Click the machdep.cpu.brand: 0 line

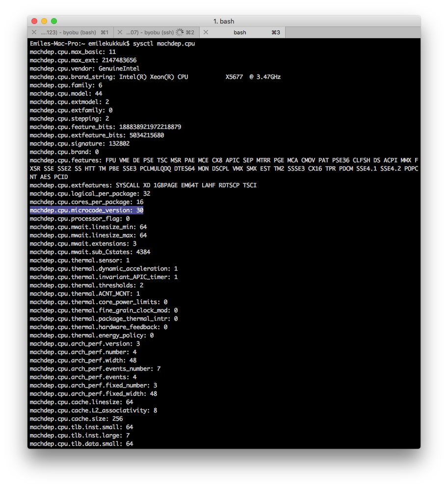point(64,152)
